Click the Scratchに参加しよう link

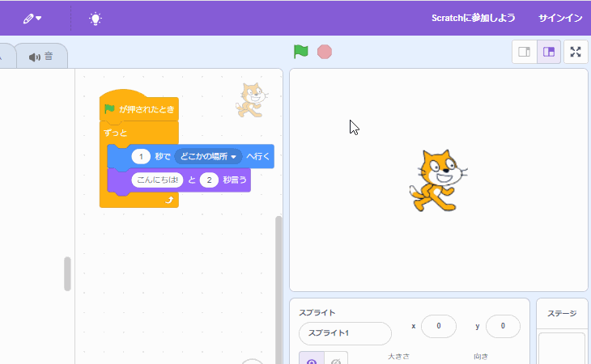point(473,18)
